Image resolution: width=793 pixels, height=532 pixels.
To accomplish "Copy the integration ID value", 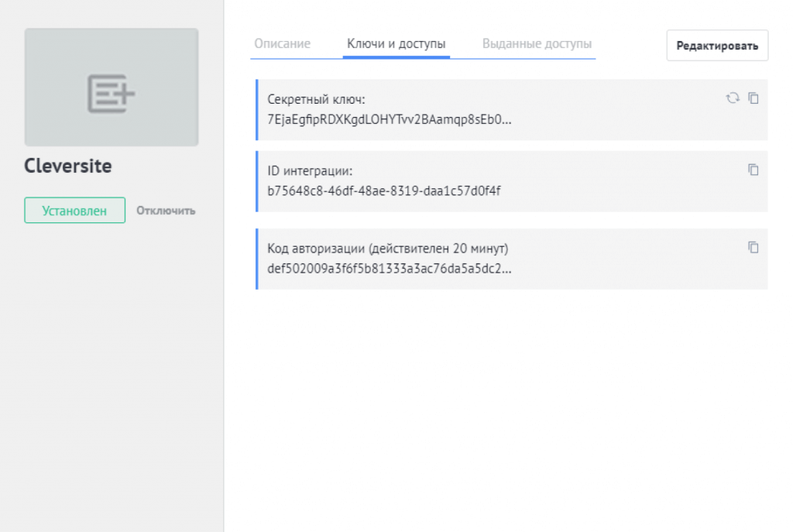I will 754,170.
